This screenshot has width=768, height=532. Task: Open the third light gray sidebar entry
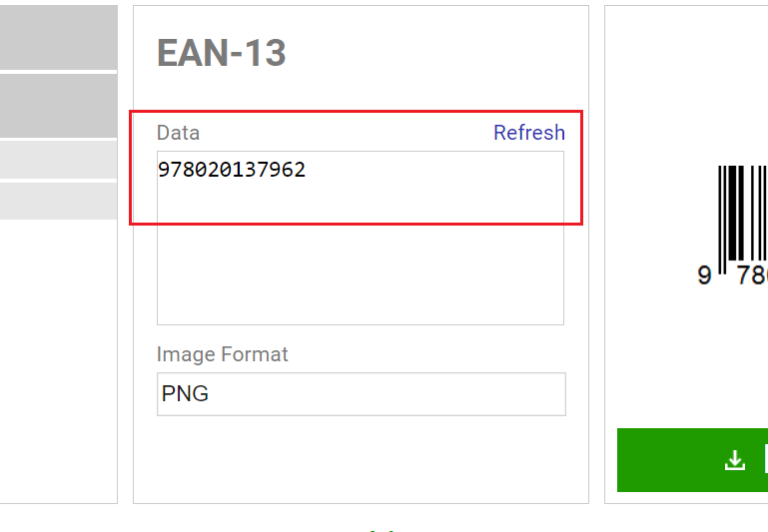(x=58, y=160)
